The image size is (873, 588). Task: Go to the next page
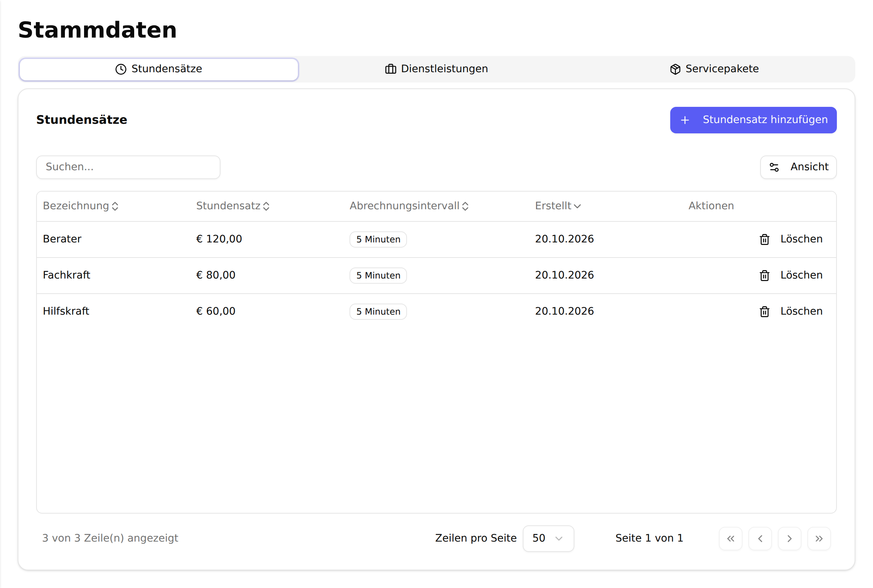coord(789,539)
